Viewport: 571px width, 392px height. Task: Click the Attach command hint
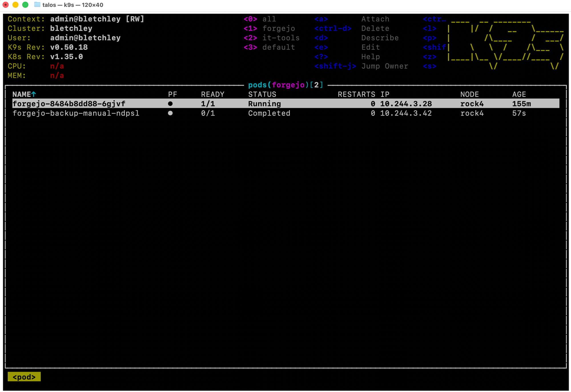(x=375, y=19)
